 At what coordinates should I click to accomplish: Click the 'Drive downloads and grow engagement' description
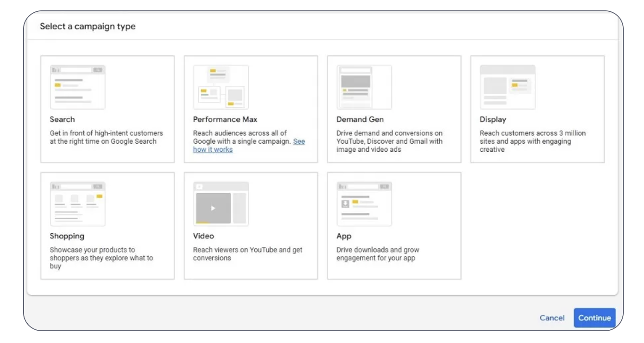tap(378, 254)
